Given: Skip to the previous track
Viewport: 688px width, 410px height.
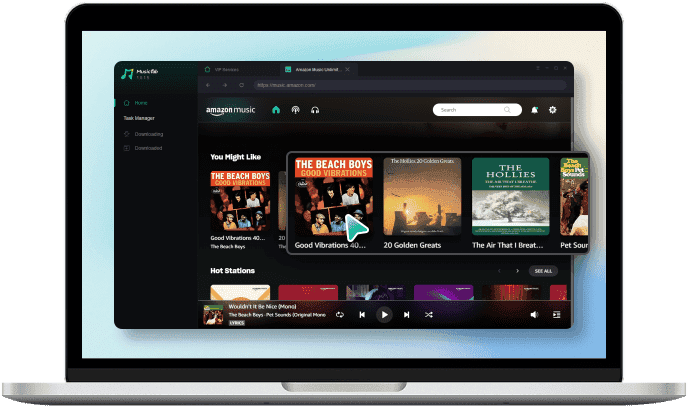Looking at the screenshot, I should [x=362, y=315].
